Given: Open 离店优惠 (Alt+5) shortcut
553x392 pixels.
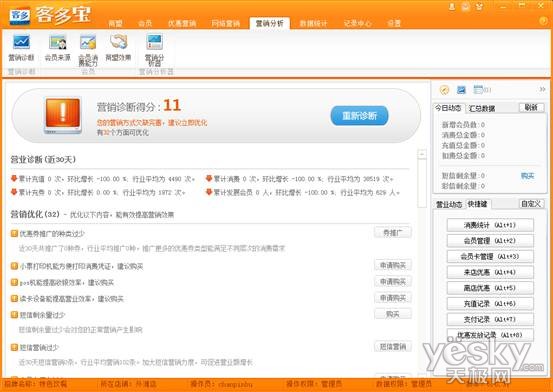Looking at the screenshot, I should coord(490,288).
